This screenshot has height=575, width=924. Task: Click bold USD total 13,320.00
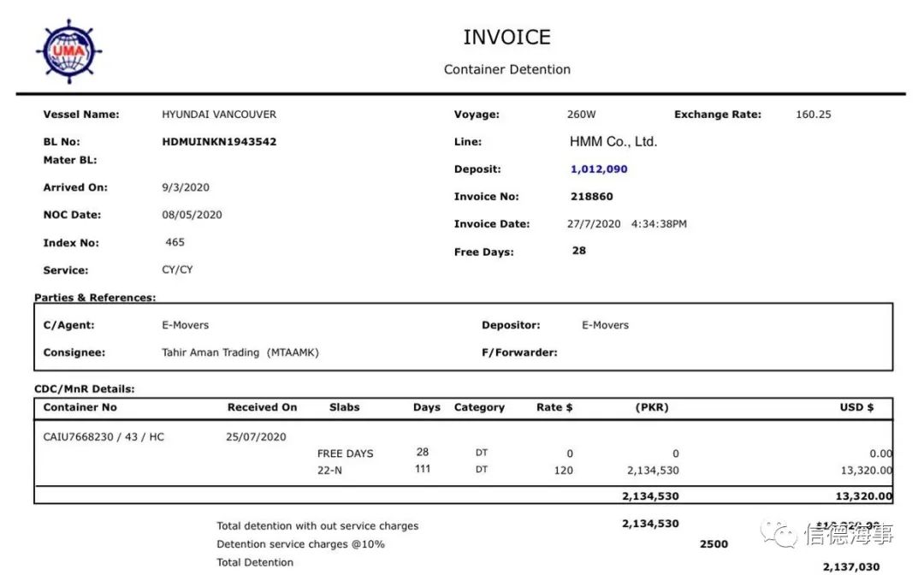coord(864,496)
